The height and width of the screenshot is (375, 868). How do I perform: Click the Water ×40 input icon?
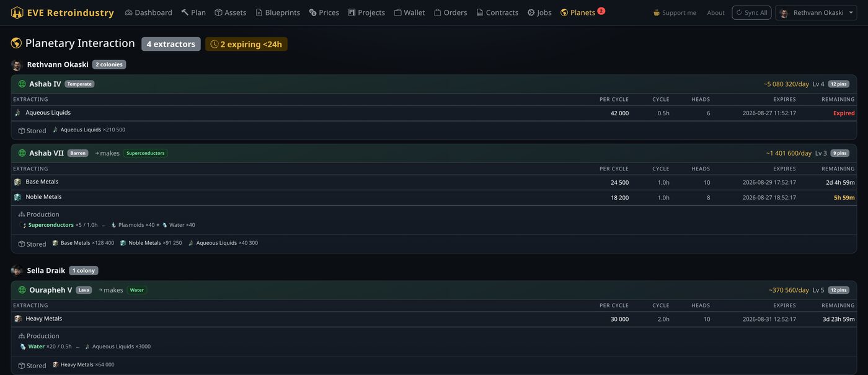click(x=165, y=225)
